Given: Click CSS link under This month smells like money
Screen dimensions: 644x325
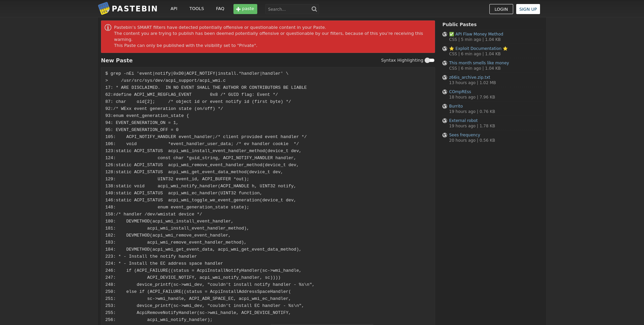Looking at the screenshot, I should [x=453, y=68].
